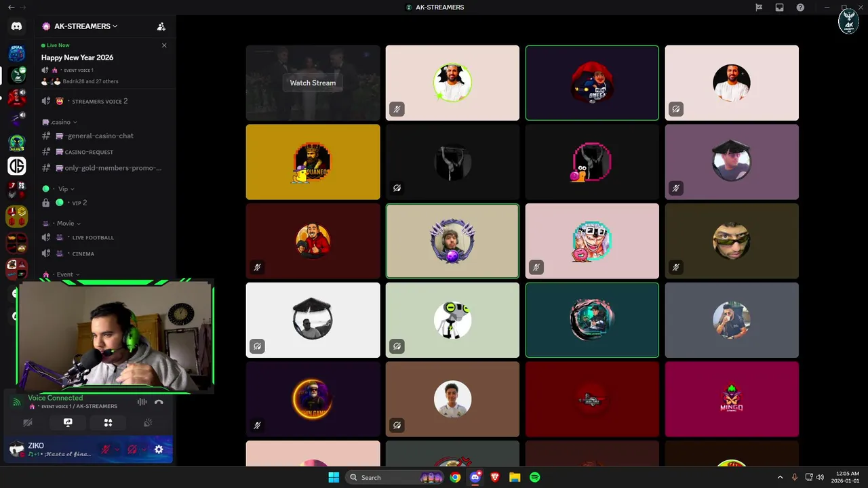Toggle the camera on in voice panel
Screen dimensions: 868x488
(28, 422)
